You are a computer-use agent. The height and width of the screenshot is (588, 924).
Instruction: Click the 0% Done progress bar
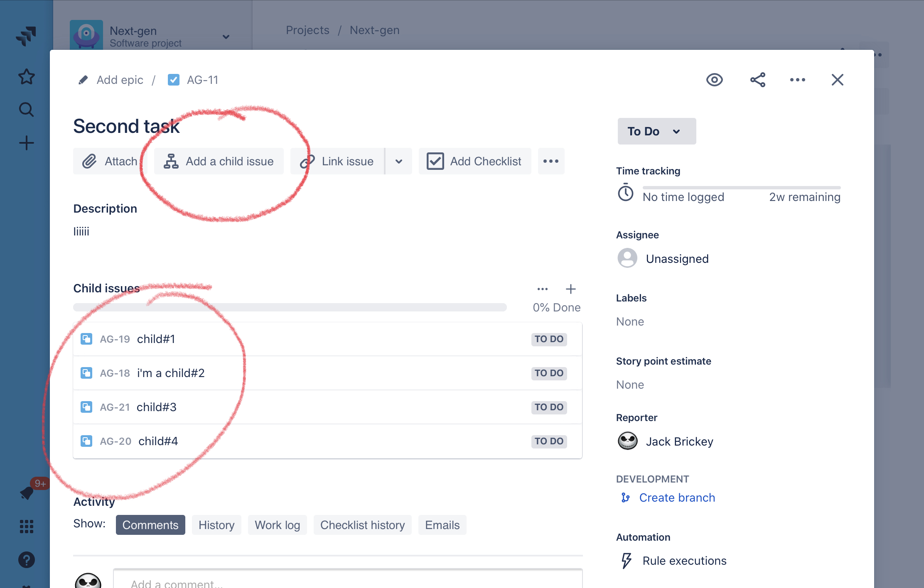(290, 307)
